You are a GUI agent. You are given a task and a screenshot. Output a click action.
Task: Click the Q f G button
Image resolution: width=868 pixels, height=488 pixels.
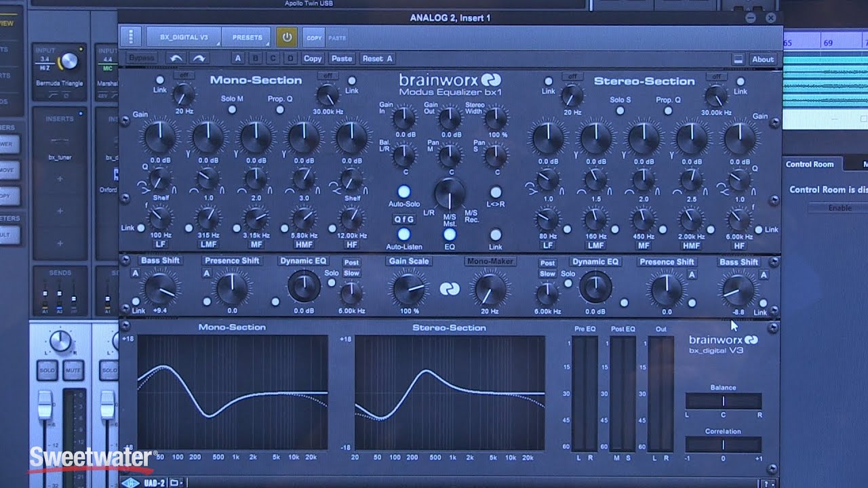403,219
